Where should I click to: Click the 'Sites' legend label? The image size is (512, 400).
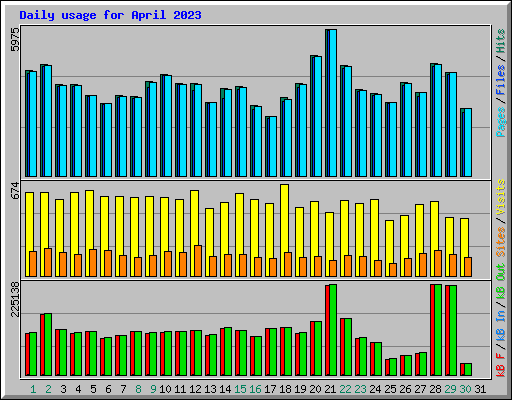[501, 242]
